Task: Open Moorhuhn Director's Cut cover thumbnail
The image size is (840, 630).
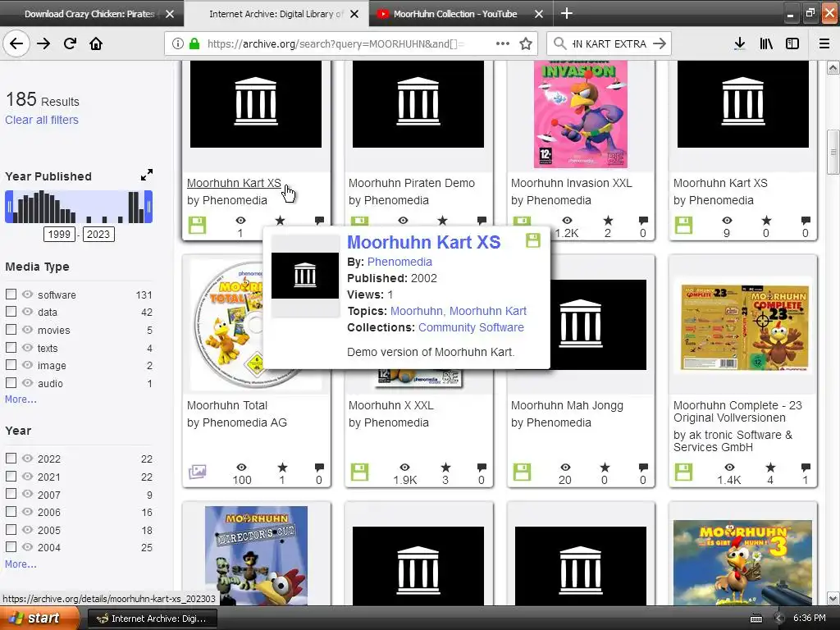Action: (256, 555)
